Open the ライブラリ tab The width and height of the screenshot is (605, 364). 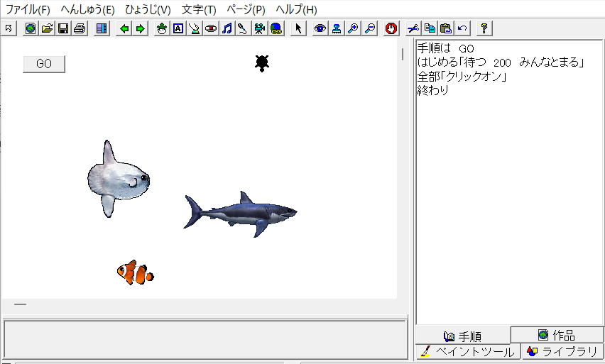tap(562, 352)
